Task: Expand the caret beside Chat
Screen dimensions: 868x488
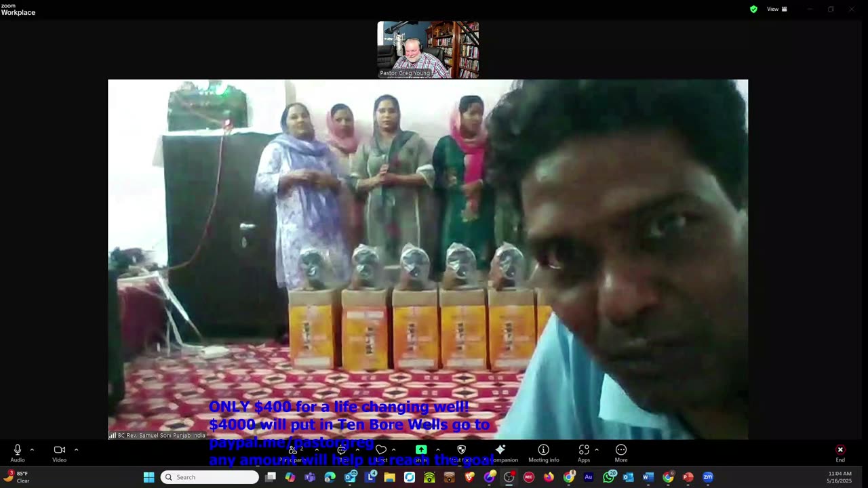Action: [x=357, y=450]
